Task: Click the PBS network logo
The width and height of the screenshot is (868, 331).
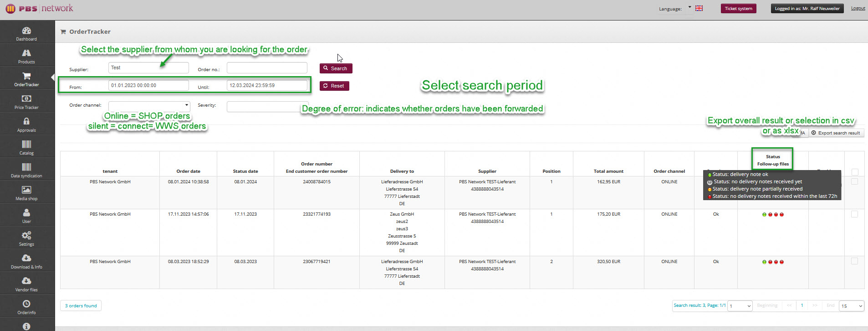Action: tap(39, 9)
